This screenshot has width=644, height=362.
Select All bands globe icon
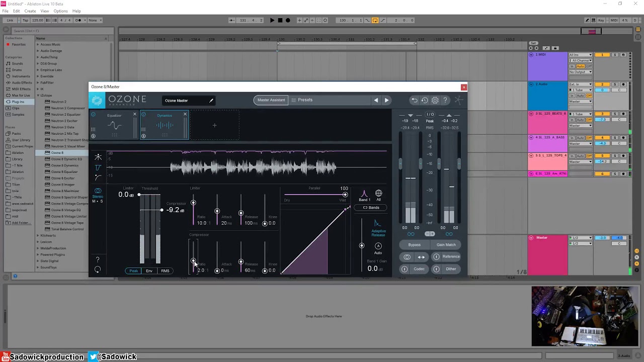pos(378,193)
